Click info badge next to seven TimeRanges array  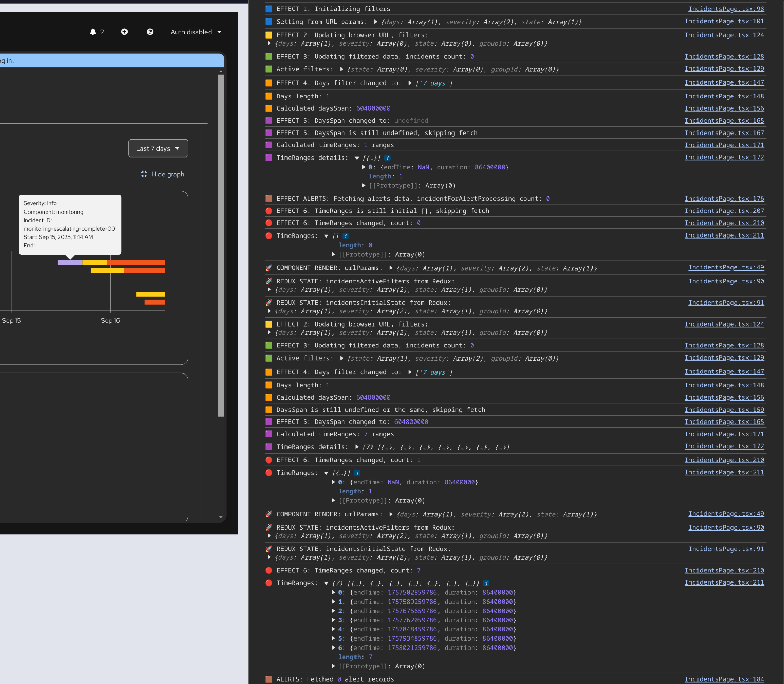pyautogui.click(x=486, y=583)
